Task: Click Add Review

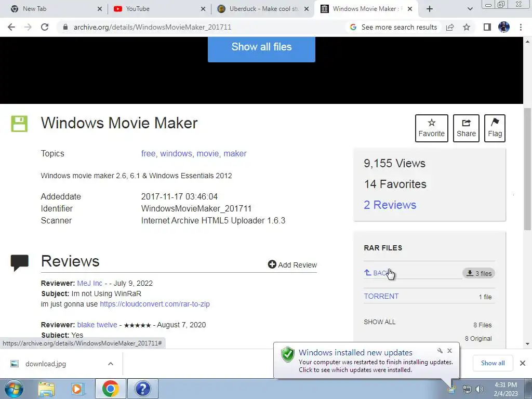Action: [x=292, y=264]
